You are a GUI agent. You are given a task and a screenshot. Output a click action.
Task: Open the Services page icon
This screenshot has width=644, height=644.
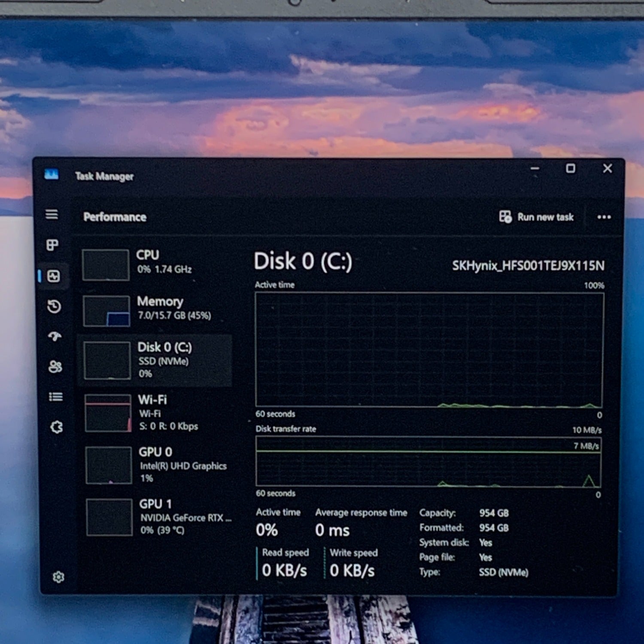[57, 427]
